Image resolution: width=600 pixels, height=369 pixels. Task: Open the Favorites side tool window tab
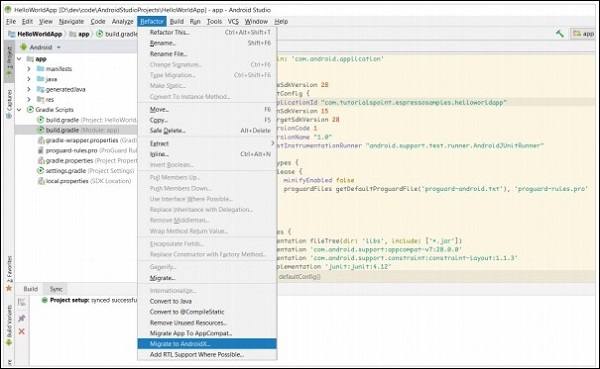coord(9,273)
